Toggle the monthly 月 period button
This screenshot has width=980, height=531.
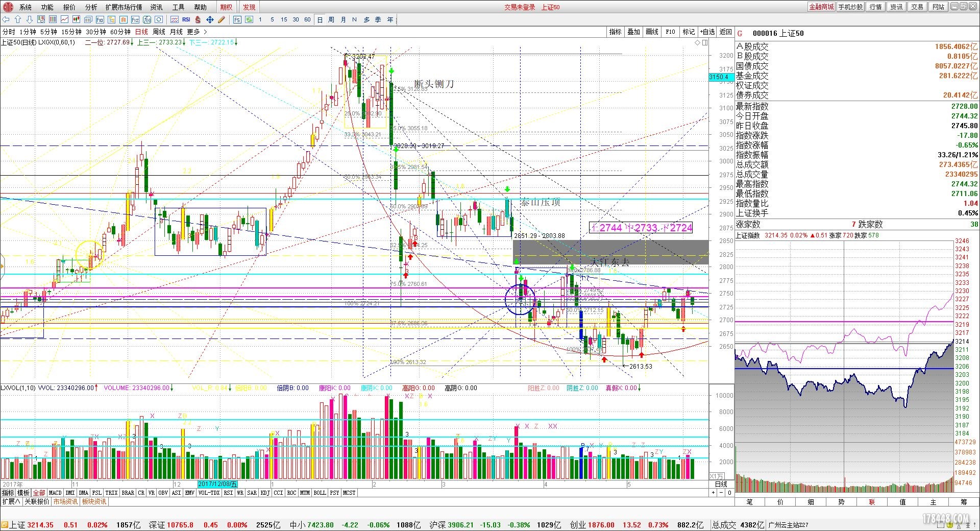tap(343, 19)
